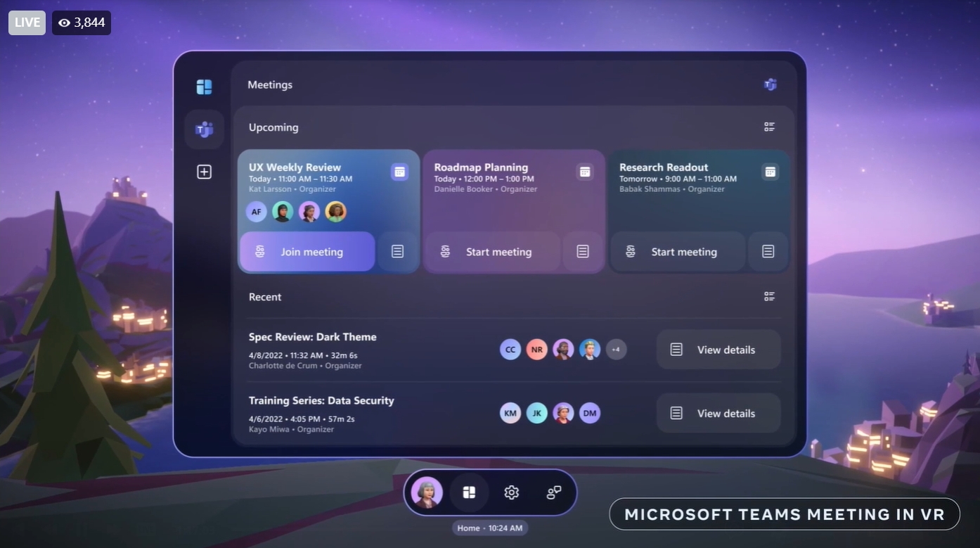
Task: Select the Teams icon in the left sidebar
Action: click(x=204, y=129)
